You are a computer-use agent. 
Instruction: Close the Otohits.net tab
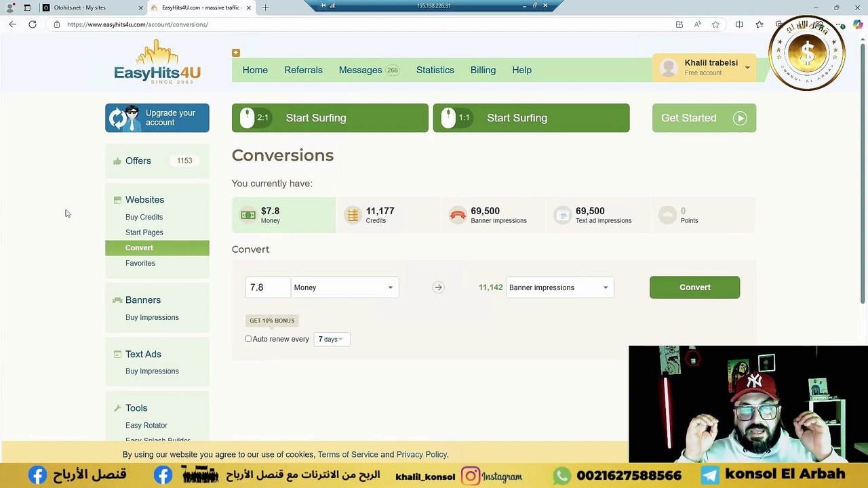pos(141,7)
